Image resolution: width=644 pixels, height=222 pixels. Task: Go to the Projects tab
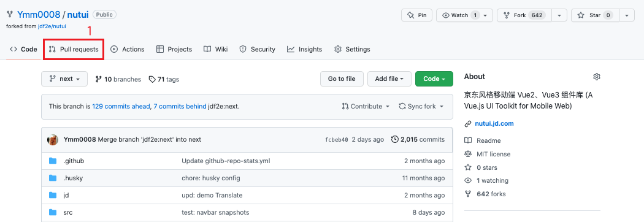tap(174, 49)
